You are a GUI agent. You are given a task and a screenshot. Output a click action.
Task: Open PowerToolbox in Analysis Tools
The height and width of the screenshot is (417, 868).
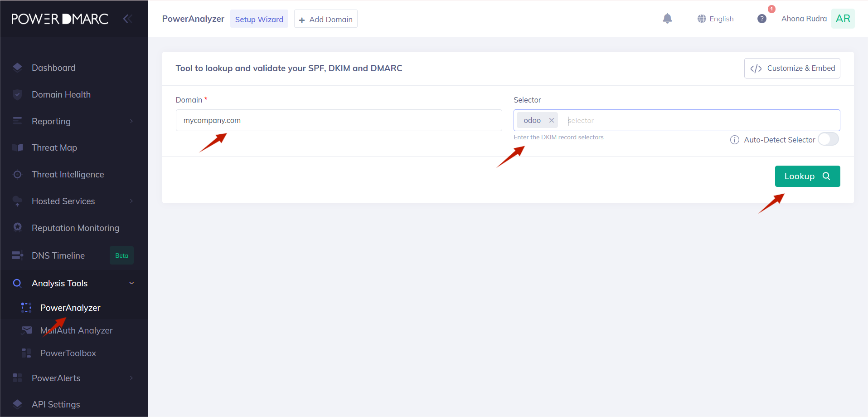point(68,353)
